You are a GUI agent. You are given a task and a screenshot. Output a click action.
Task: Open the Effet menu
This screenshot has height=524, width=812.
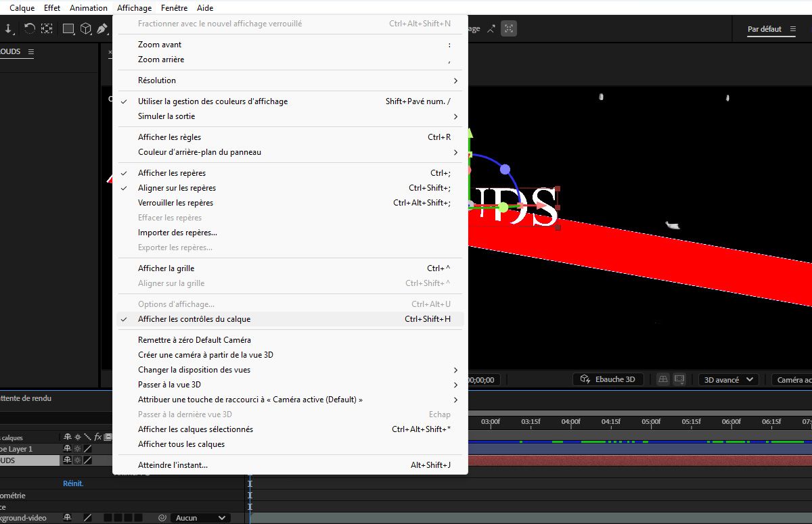tap(52, 8)
